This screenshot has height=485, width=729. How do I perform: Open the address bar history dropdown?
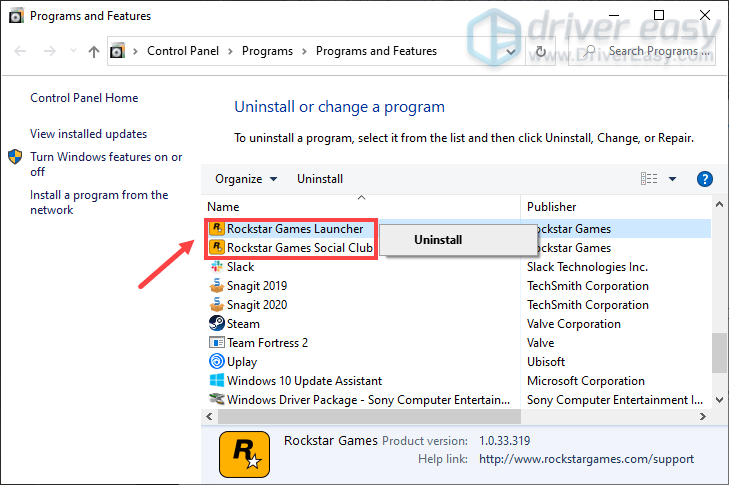(510, 51)
